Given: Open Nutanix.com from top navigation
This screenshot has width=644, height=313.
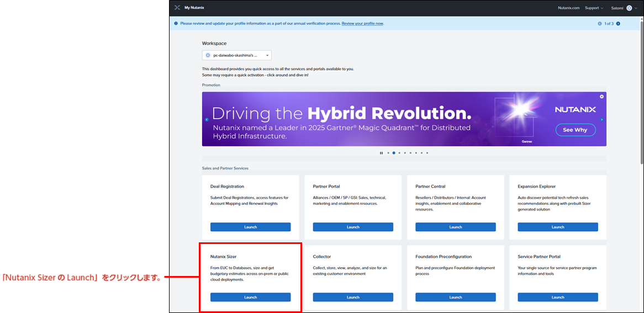Looking at the screenshot, I should click(x=568, y=8).
